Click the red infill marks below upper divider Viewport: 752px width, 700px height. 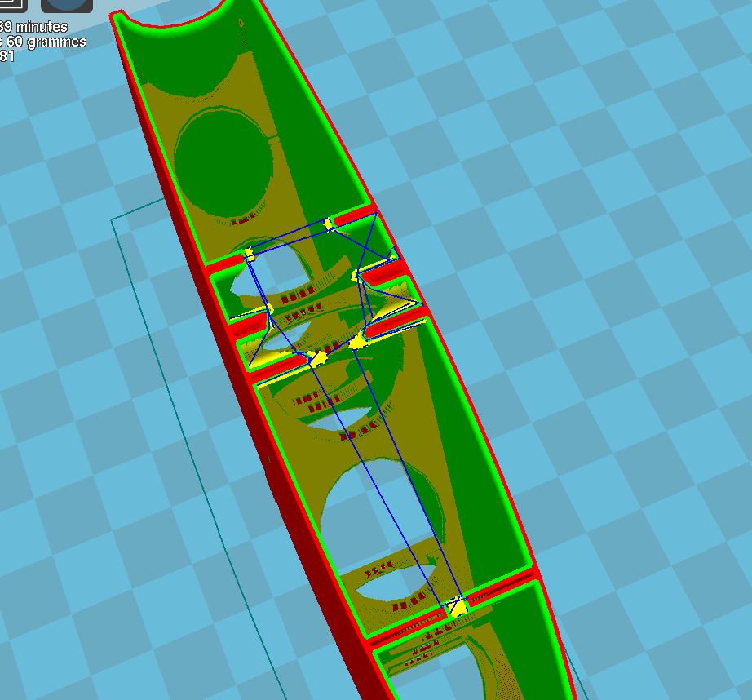point(243,221)
